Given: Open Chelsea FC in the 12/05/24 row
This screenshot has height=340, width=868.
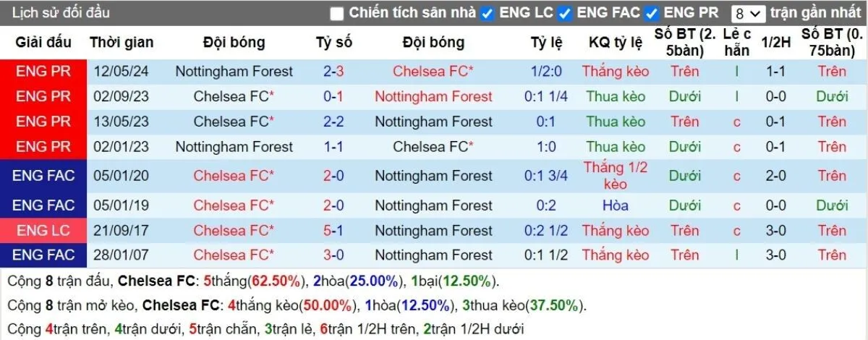Looking at the screenshot, I should coord(433,72).
